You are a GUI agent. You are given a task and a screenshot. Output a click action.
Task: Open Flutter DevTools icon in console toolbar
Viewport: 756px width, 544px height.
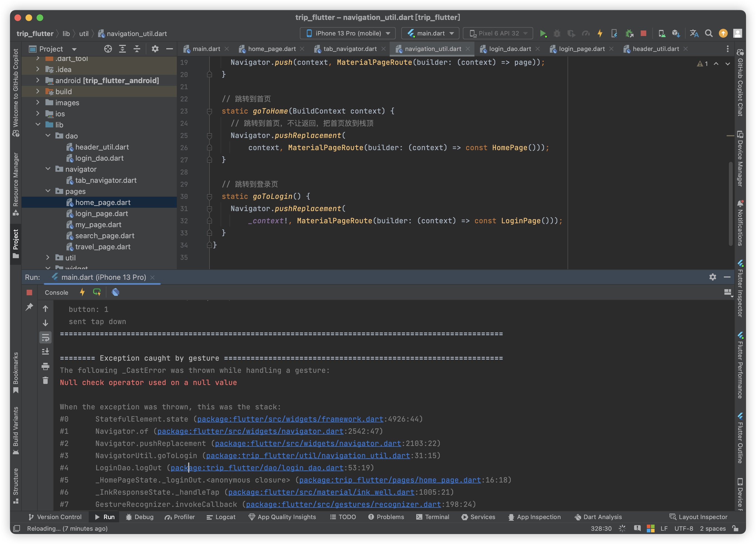[x=115, y=292]
